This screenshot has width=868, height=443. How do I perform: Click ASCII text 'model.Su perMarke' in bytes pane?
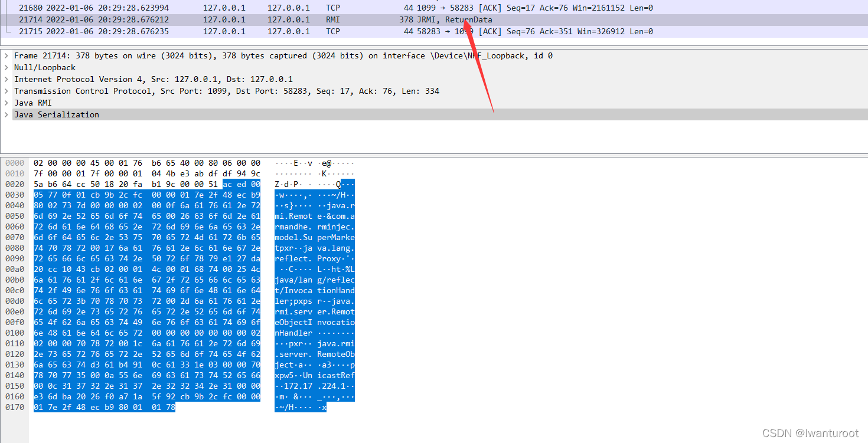tap(315, 237)
